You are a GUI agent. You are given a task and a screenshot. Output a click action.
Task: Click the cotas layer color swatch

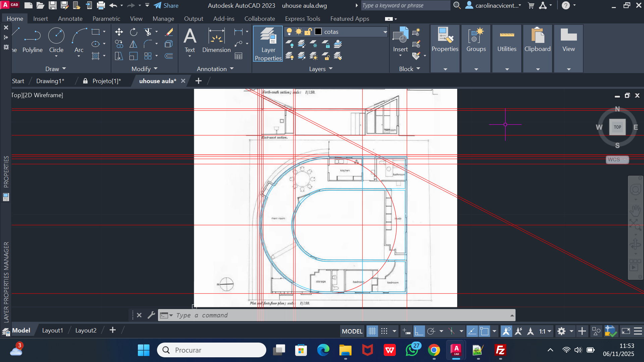pyautogui.click(x=318, y=32)
